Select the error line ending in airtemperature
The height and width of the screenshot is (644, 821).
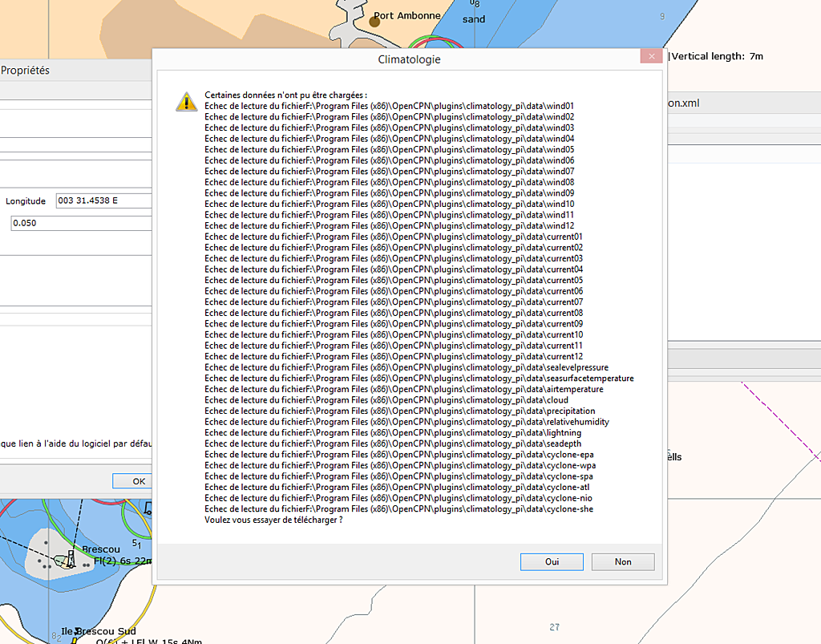click(404, 390)
